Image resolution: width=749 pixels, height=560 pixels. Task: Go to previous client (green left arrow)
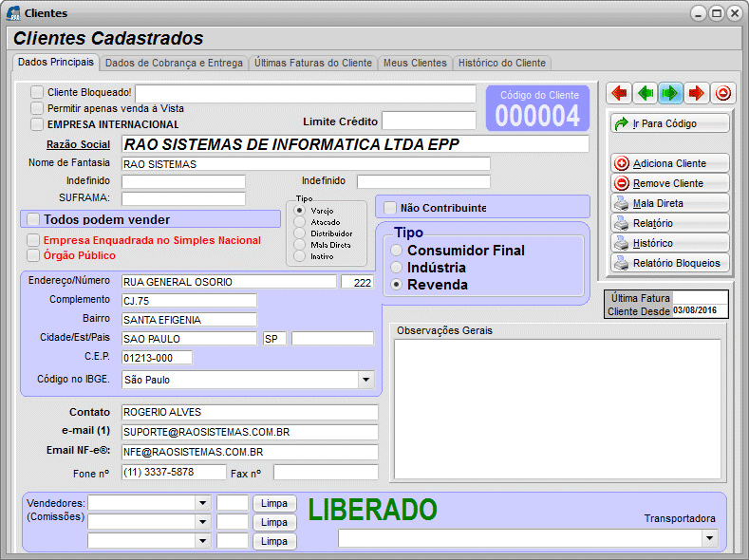(x=646, y=93)
